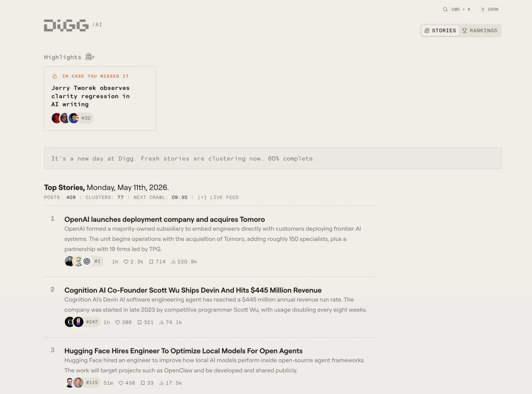Toggle DARK mode
The image size is (532, 394).
coord(490,9)
